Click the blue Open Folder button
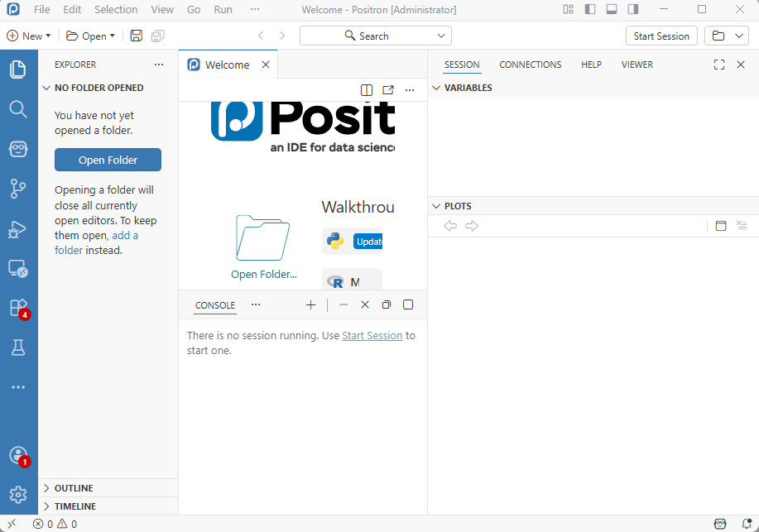 108,160
